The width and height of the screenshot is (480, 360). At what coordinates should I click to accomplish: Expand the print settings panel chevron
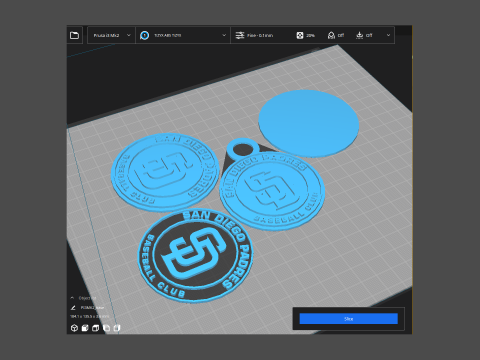388,35
